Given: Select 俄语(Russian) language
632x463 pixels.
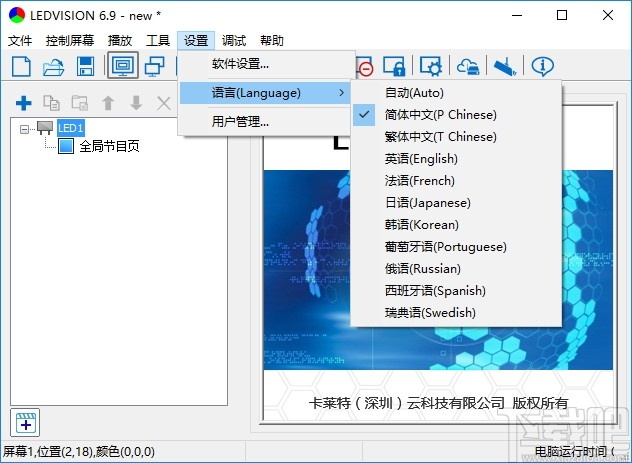Looking at the screenshot, I should [456, 269].
